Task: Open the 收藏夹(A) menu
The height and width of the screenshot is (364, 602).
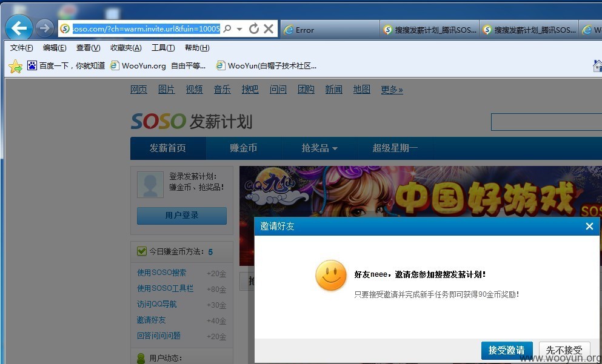Action: (126, 48)
